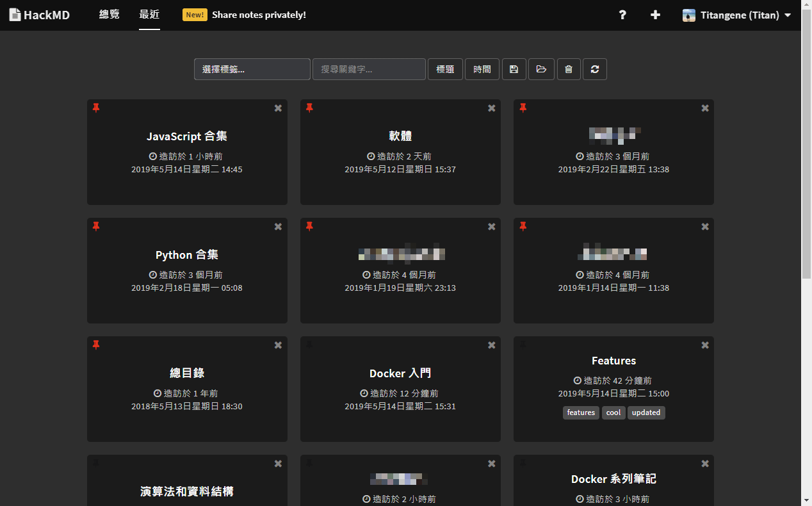
Task: Click the Titangene avatar image
Action: (x=689, y=15)
